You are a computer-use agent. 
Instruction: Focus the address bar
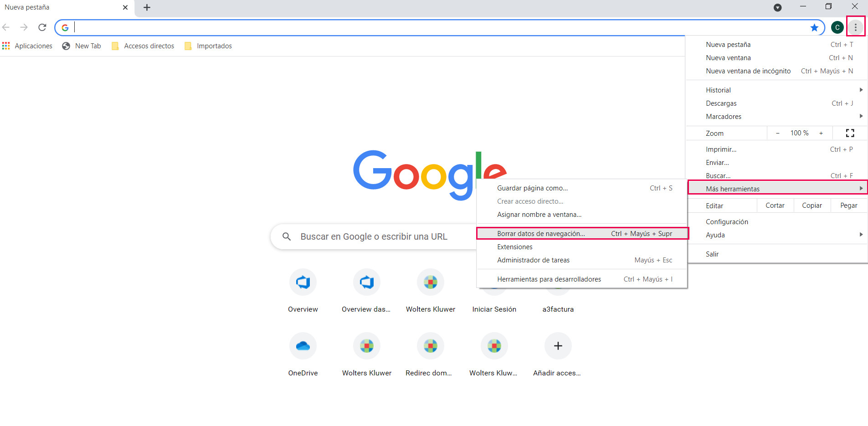point(440,28)
